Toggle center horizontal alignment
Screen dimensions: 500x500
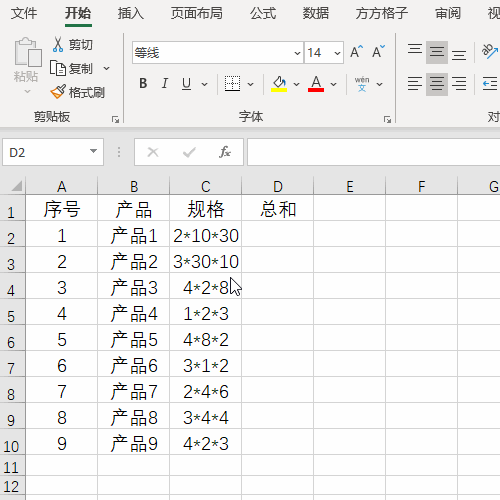point(437,84)
